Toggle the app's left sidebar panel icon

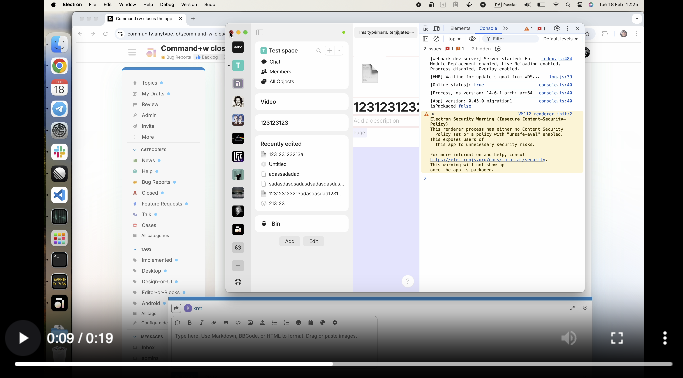[x=259, y=32]
